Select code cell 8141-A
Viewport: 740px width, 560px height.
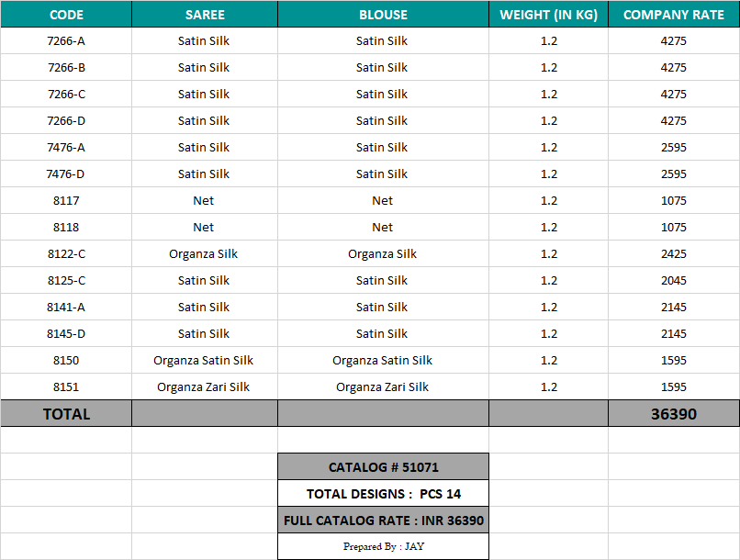66,308
